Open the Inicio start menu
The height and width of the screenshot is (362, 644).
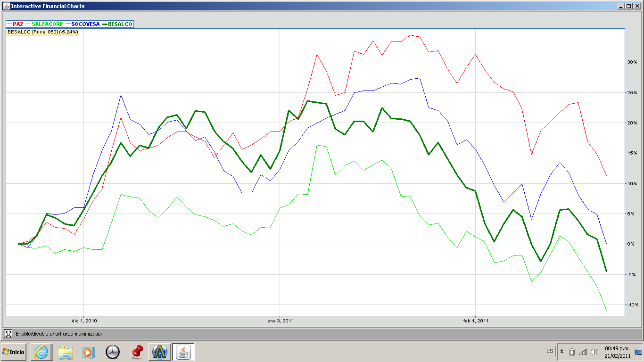point(13,352)
